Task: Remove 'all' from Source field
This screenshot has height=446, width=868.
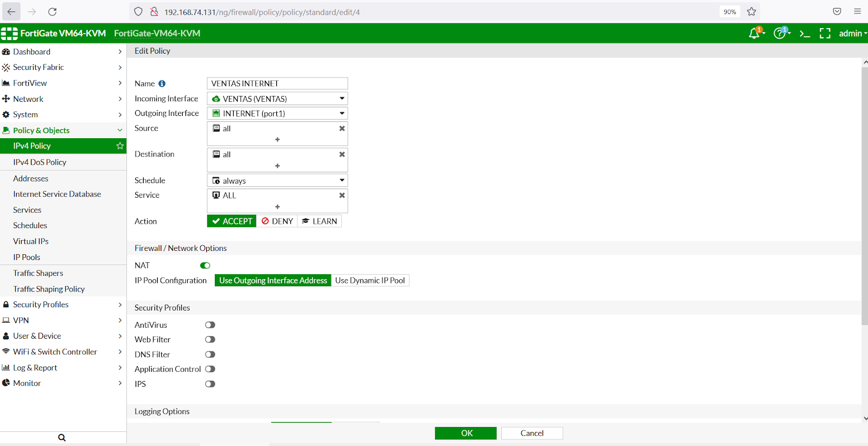Action: click(x=342, y=128)
